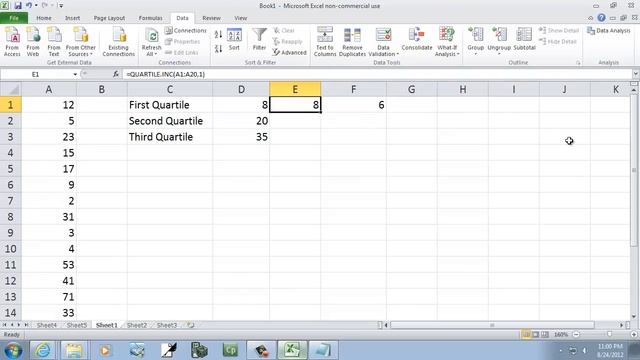Minimize the ribbon with the caret
This screenshot has height=360, width=640.
(590, 18)
